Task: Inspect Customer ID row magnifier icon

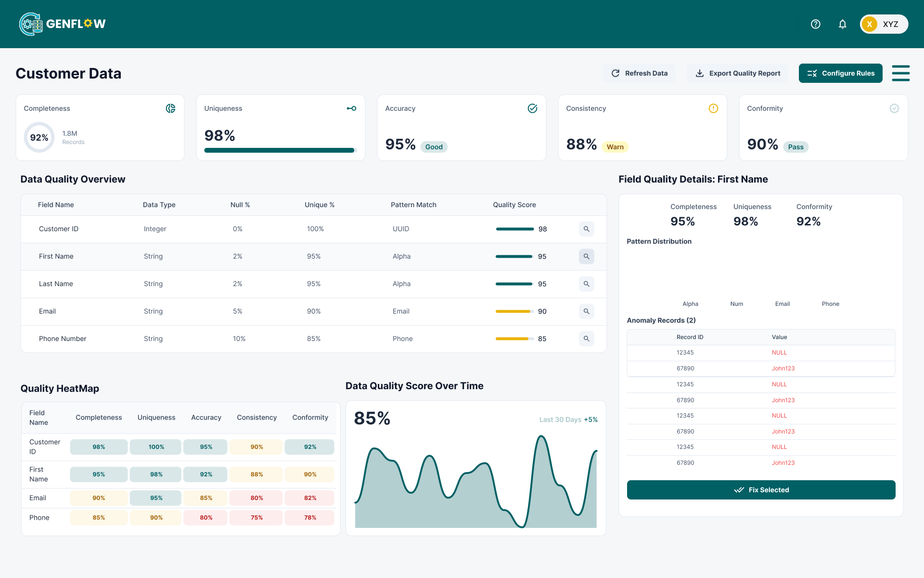Action: tap(586, 229)
